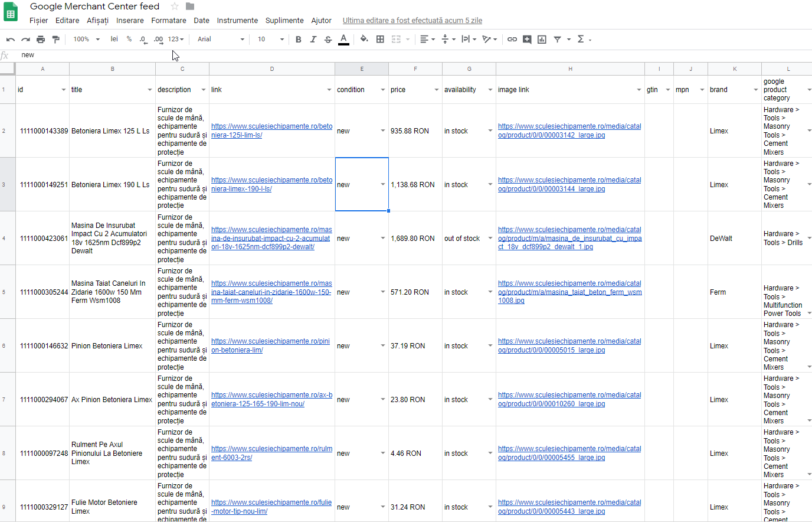812x522 pixels.
Task: Open the text color picker
Action: pos(343,40)
